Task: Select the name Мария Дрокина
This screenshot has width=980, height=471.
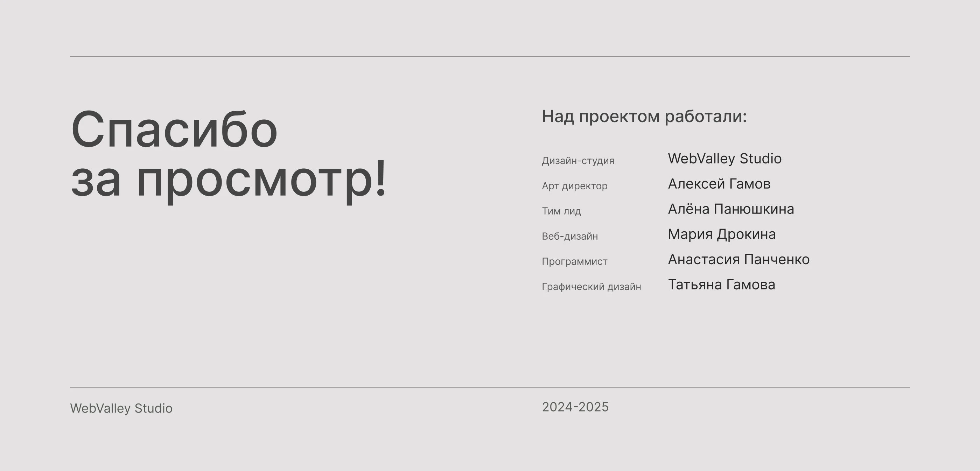Action: pos(722,234)
